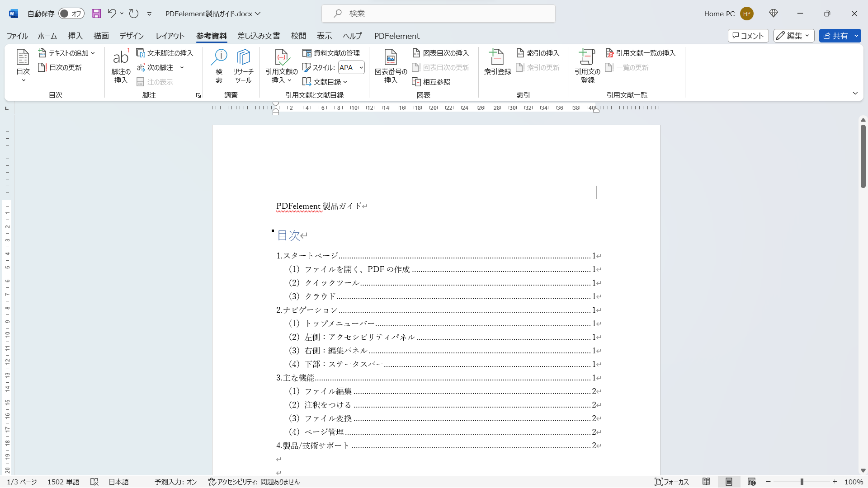Screen dimensions: 868x488
Task: Open the 目次 table of contents gallery
Action: click(23, 66)
